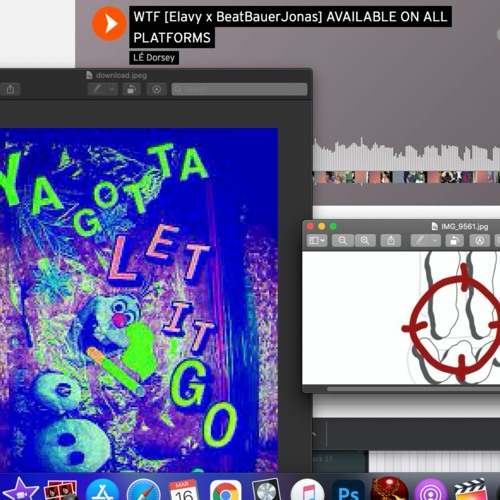Toggle the markup toolbox in the IMG_9561.jpg window

[x=480, y=240]
